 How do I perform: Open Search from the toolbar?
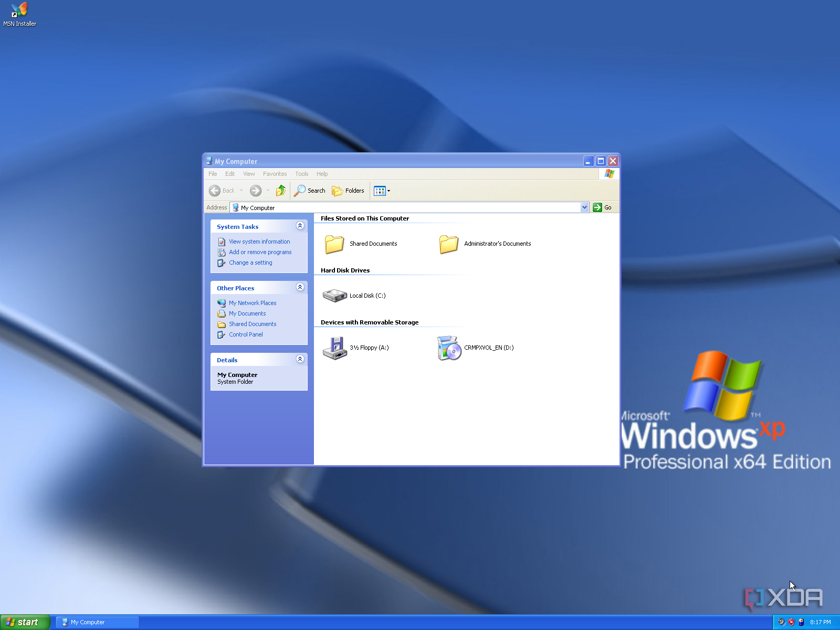[310, 191]
